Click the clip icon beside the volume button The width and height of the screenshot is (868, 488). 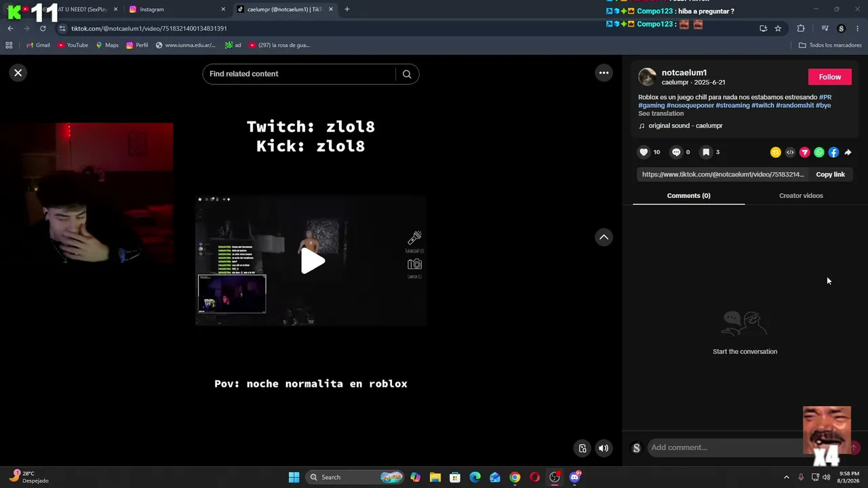[583, 448]
